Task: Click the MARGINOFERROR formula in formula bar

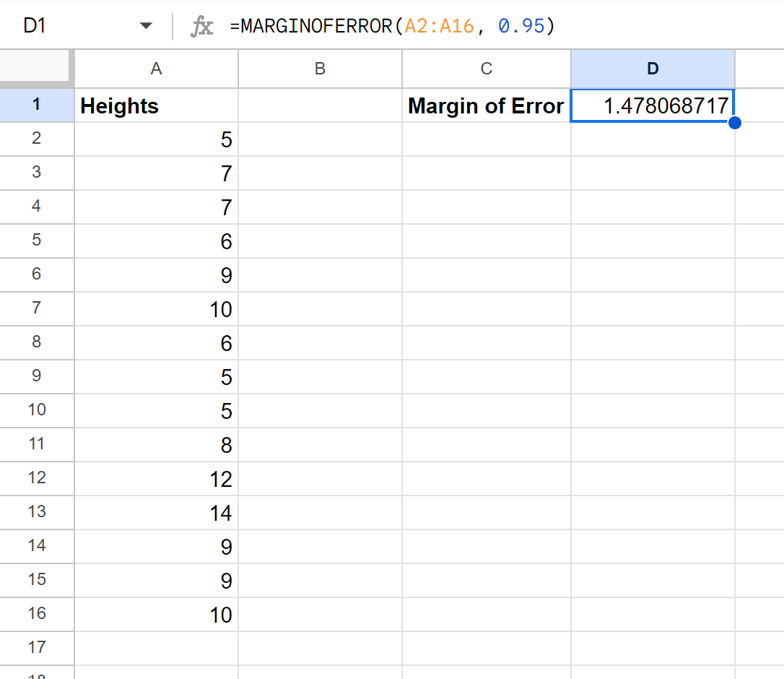Action: 393,26
